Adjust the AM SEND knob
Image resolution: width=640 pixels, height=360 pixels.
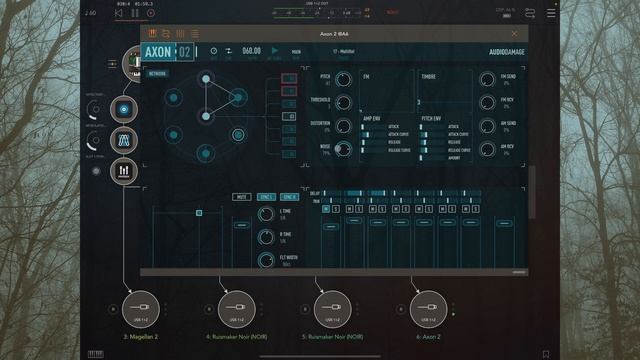point(487,126)
